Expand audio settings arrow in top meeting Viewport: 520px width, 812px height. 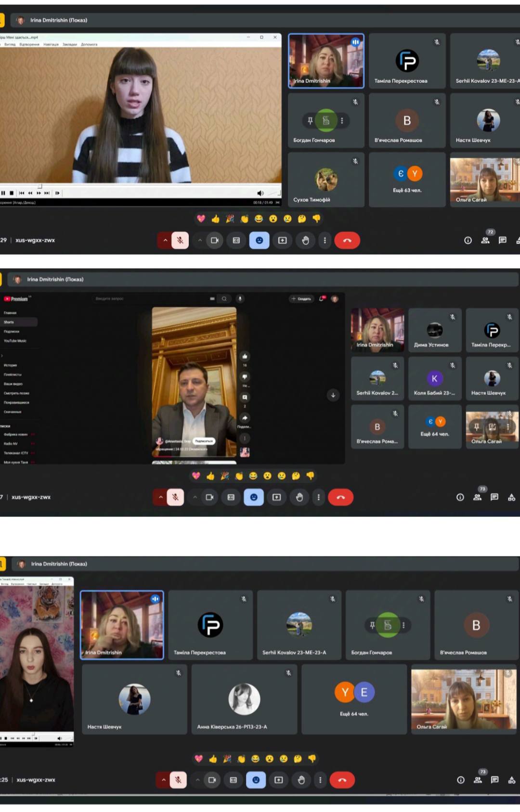click(165, 240)
